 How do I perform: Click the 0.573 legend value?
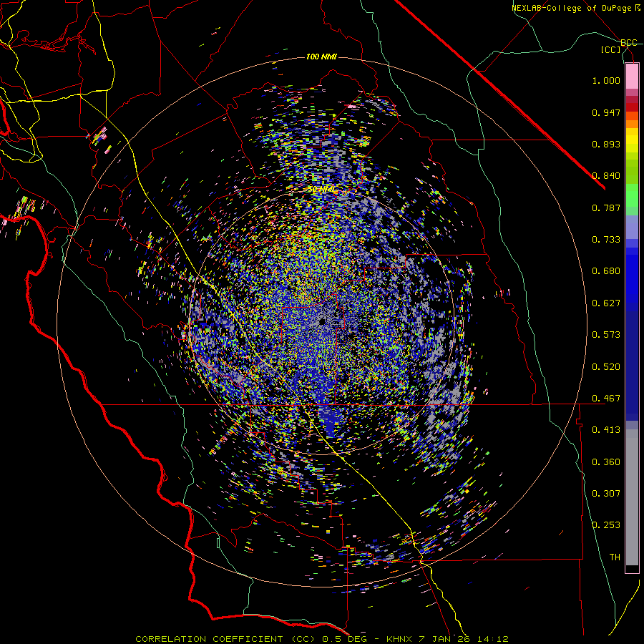pyautogui.click(x=606, y=335)
